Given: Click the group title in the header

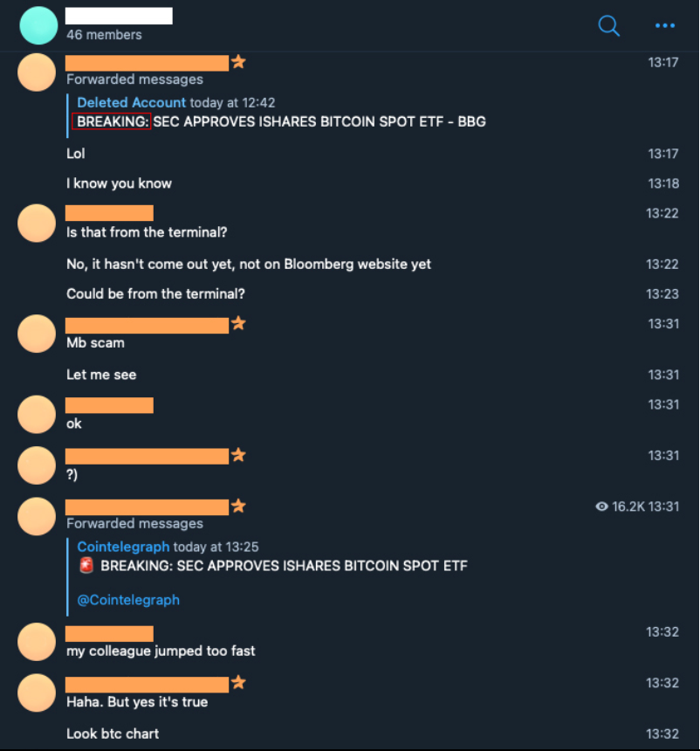Looking at the screenshot, I should click(119, 15).
